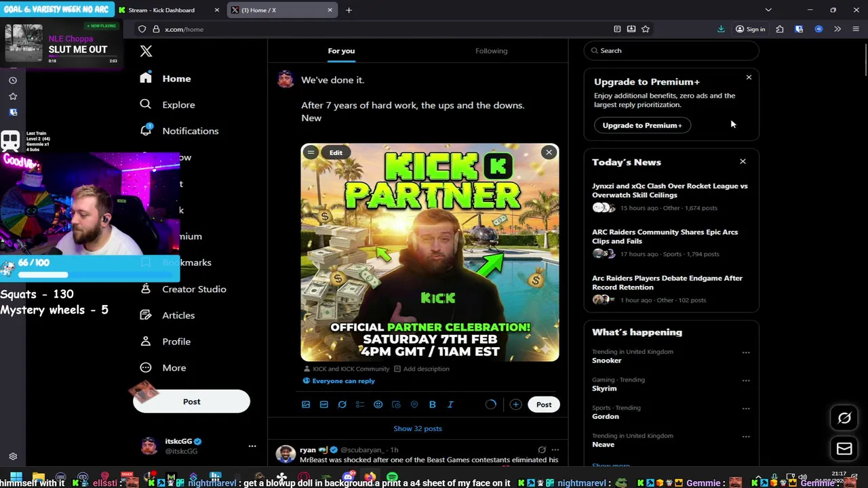
Task: Open browser downloads arrow icon
Action: [x=721, y=29]
